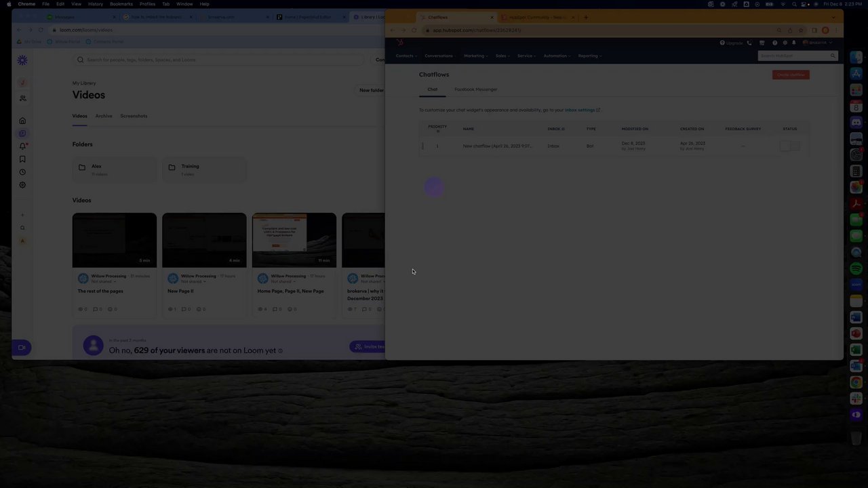Click HubSpot sprocket logo
The width and height of the screenshot is (868, 488).
point(400,43)
